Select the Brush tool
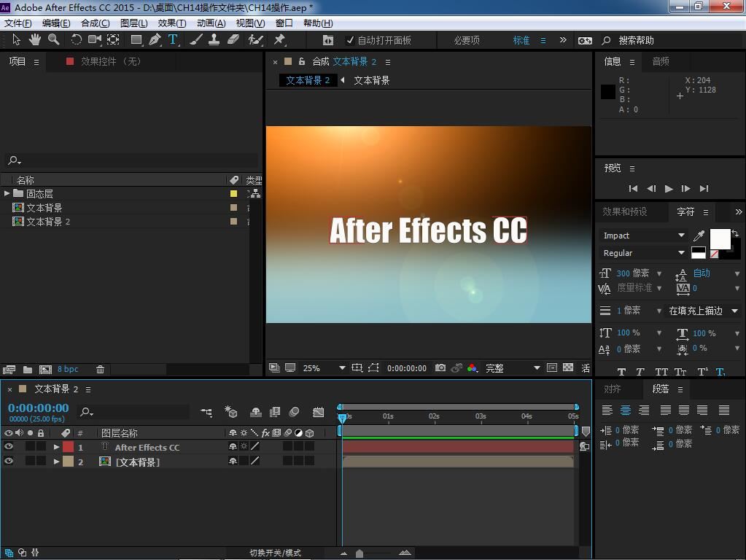Image resolution: width=746 pixels, height=560 pixels. click(x=195, y=40)
